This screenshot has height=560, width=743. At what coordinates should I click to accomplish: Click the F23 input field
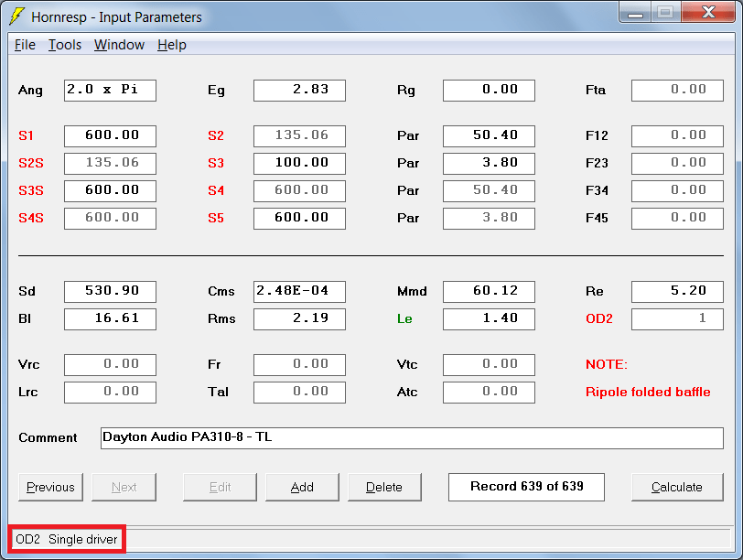[x=678, y=164]
